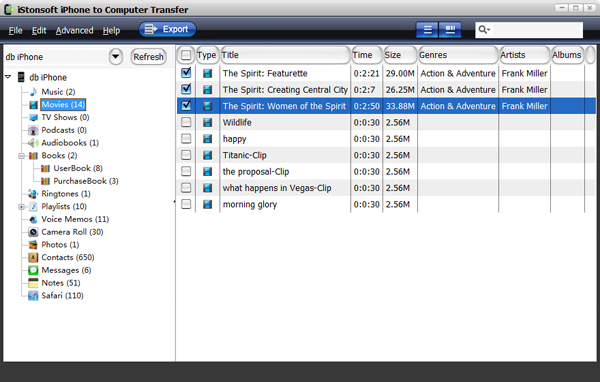Check the happy movie checkbox
The height and width of the screenshot is (382, 600).
click(186, 138)
